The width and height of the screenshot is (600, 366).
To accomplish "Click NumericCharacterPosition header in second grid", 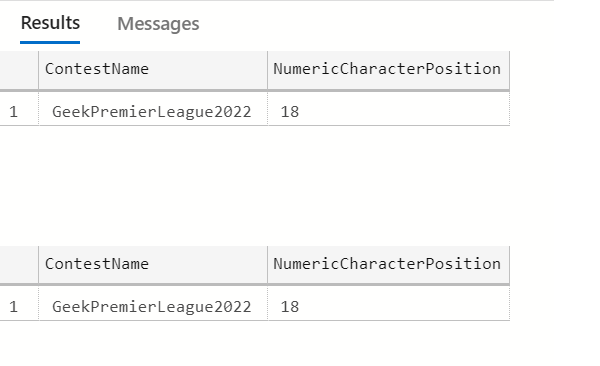I will tap(388, 264).
